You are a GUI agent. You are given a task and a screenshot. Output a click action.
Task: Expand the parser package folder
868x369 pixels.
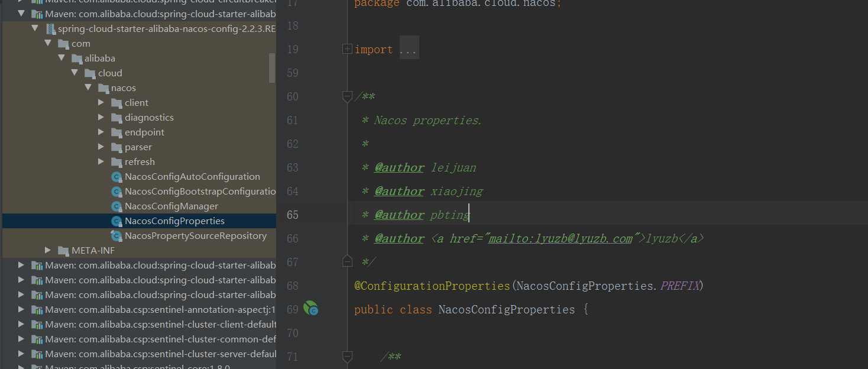(x=102, y=147)
